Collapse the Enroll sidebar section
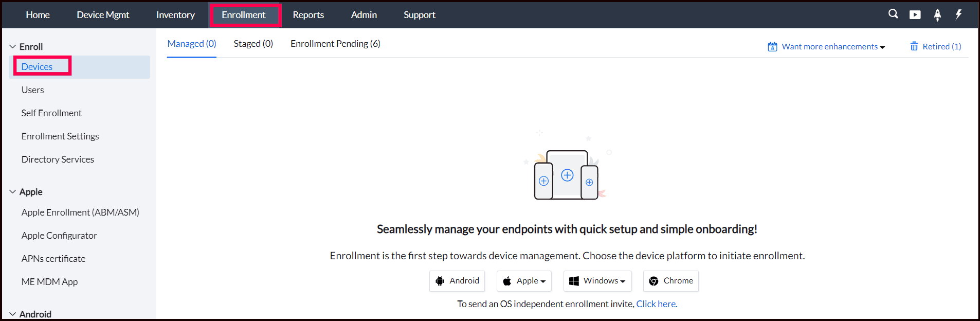This screenshot has height=321, width=980. [13, 47]
